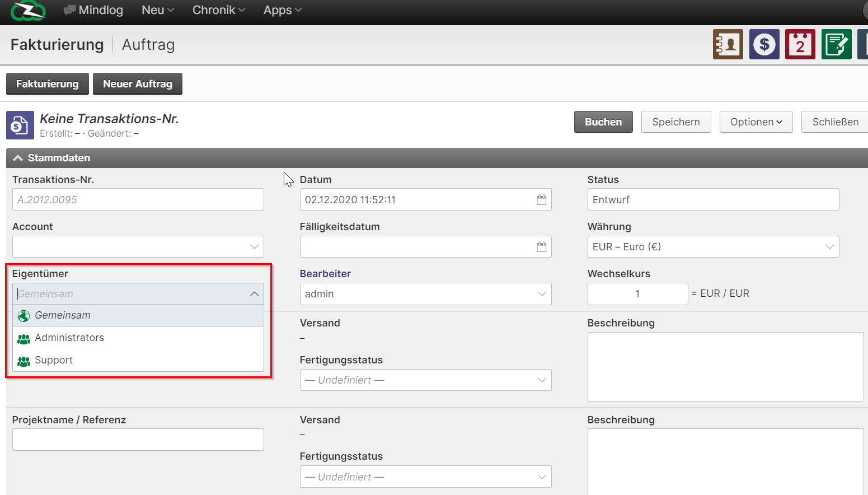This screenshot has width=868, height=495.
Task: Expand the Apps menu
Action: pyautogui.click(x=282, y=10)
